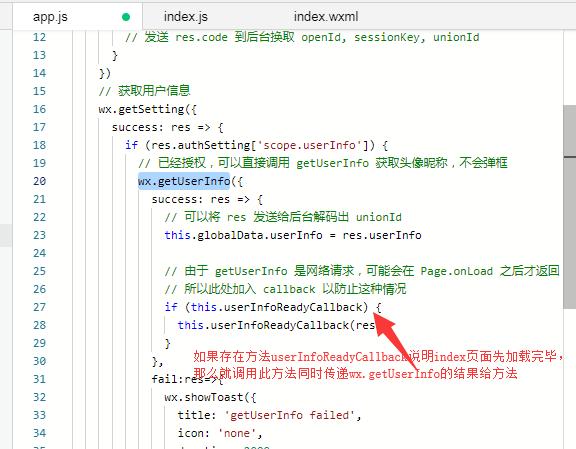Click the icon: 'none' property line

220,433
